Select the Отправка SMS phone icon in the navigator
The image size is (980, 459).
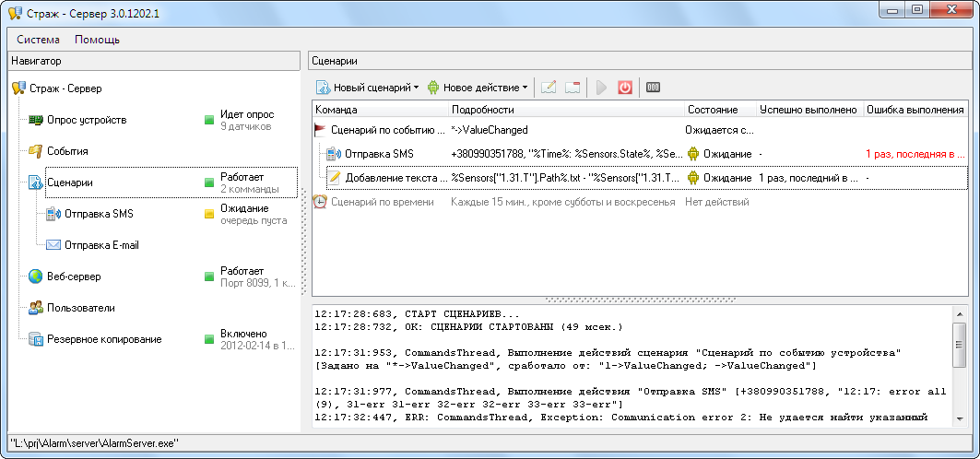click(x=53, y=214)
